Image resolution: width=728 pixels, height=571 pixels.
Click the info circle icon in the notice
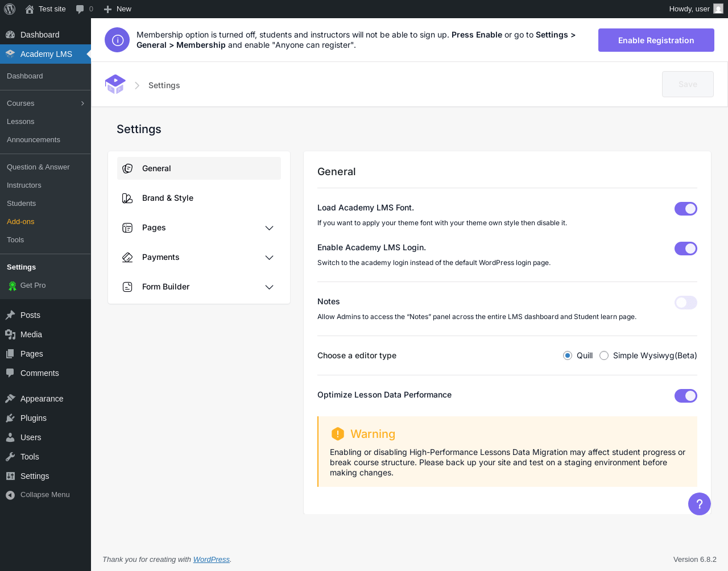click(x=117, y=40)
